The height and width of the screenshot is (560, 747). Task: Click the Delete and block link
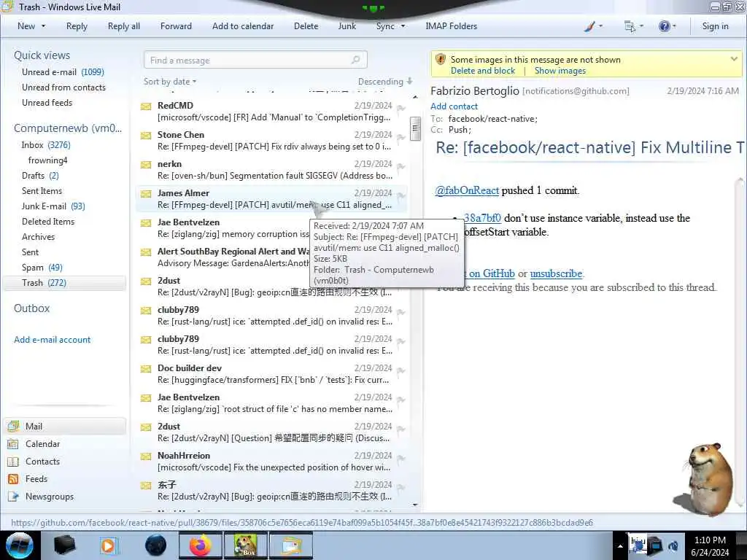[x=483, y=71]
